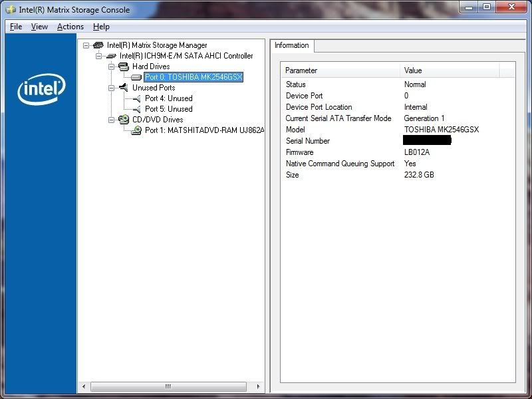Screen dimensions: 532x399
Task: Maximize the Matrix Storage Console window
Action: [x=487, y=7]
